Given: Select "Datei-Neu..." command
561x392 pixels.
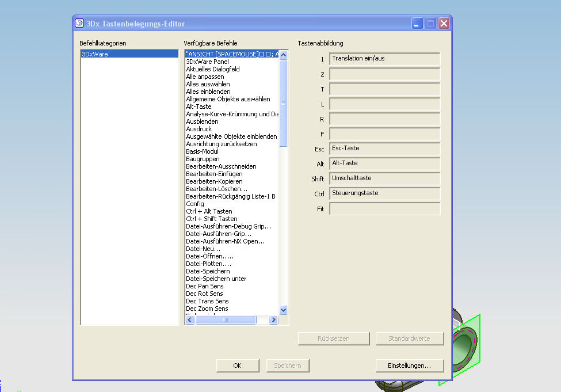Looking at the screenshot, I should pos(231,249).
